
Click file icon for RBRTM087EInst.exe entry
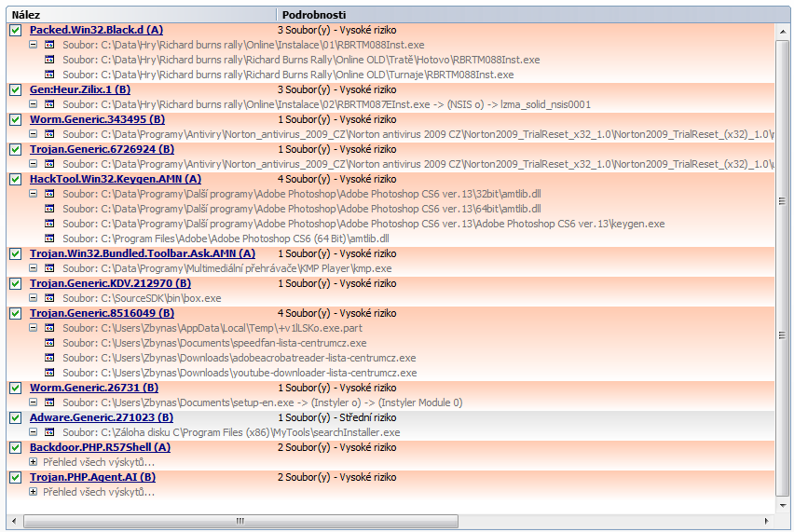[49, 104]
